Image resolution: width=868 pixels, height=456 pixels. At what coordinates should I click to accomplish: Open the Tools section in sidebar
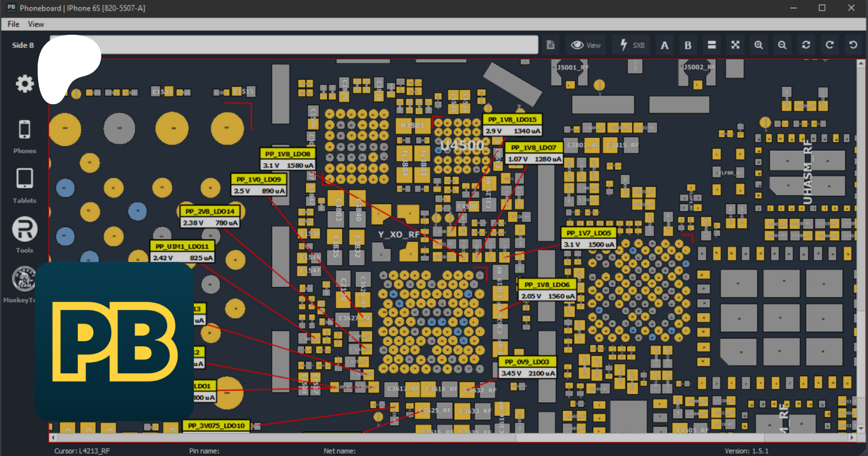[24, 235]
